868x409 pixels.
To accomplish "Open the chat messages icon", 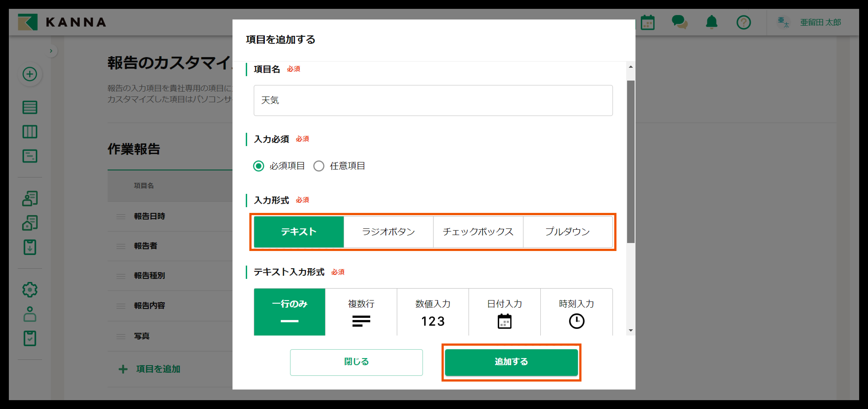I will point(679,22).
